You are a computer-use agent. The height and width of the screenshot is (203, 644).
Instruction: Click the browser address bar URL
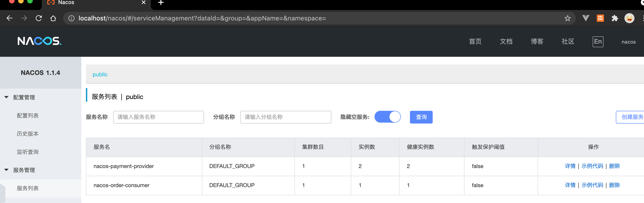tap(202, 18)
